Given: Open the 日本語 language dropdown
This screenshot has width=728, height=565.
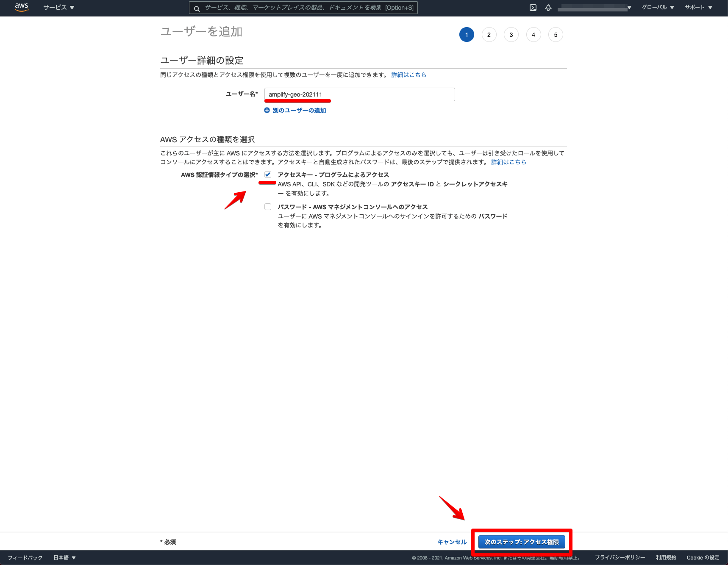Looking at the screenshot, I should pyautogui.click(x=64, y=558).
